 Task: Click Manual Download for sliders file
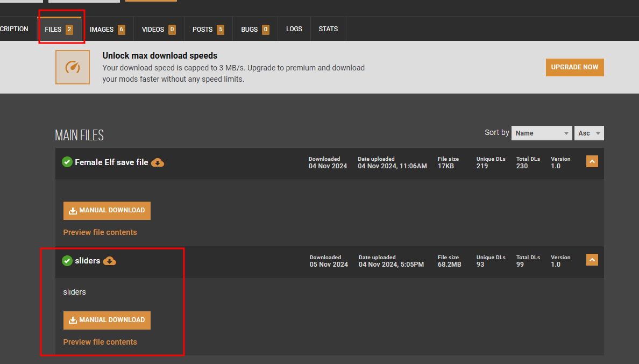pyautogui.click(x=107, y=320)
